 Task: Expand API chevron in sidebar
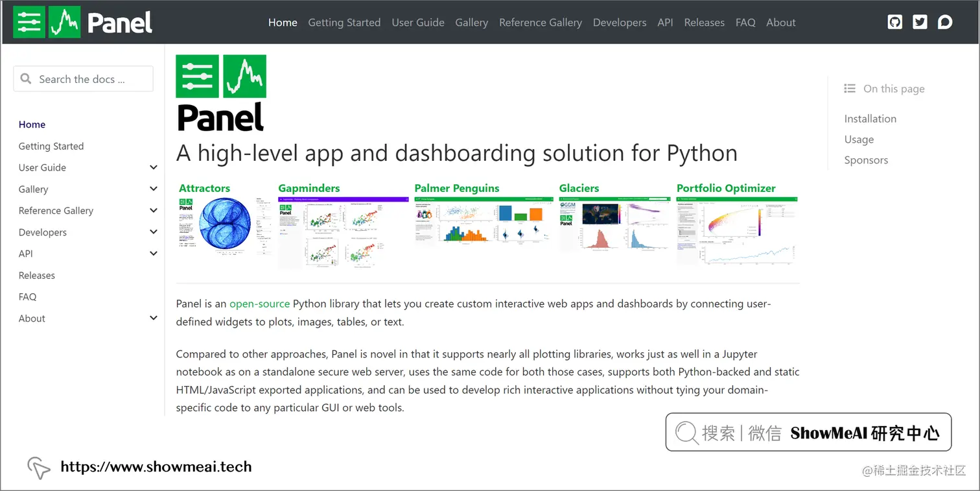coord(154,254)
